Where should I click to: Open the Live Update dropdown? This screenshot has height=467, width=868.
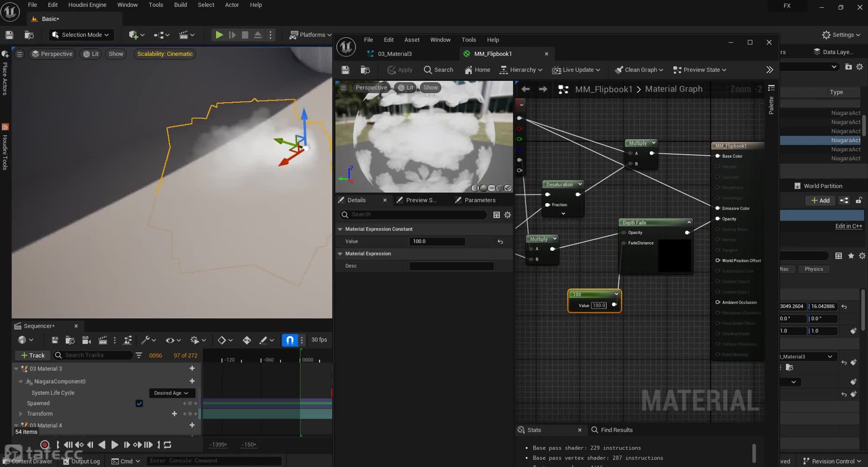(576, 70)
